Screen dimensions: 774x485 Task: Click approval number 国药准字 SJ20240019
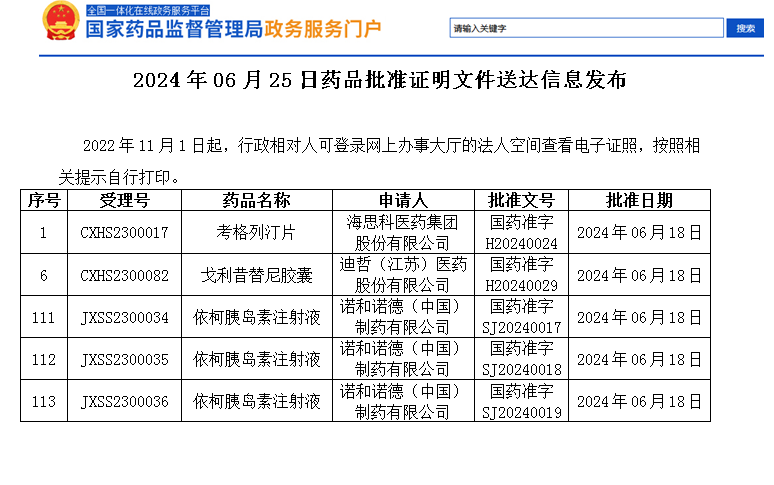point(521,401)
